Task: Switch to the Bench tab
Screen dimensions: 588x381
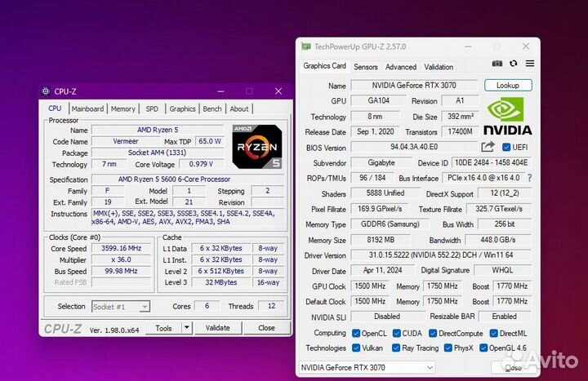Action: pyautogui.click(x=212, y=109)
